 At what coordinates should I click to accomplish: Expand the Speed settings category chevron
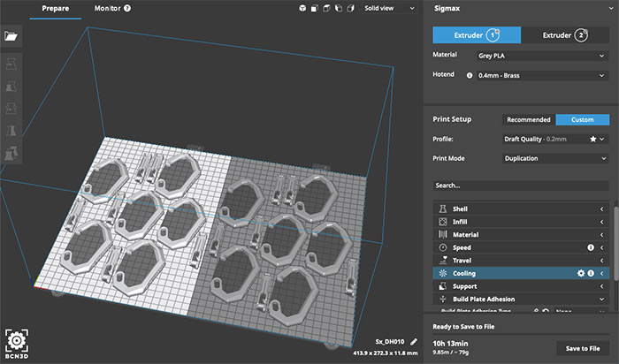click(x=602, y=247)
